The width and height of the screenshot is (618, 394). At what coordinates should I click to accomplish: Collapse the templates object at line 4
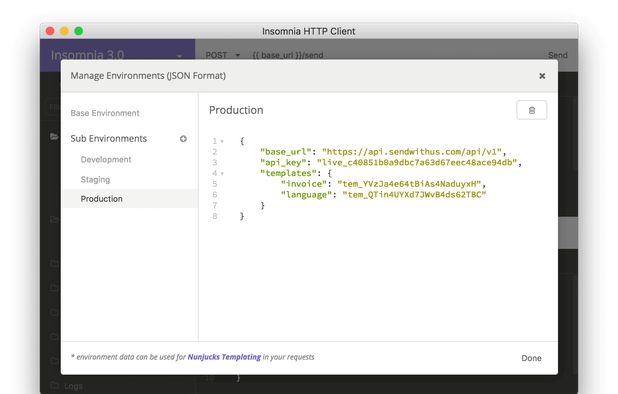[222, 173]
